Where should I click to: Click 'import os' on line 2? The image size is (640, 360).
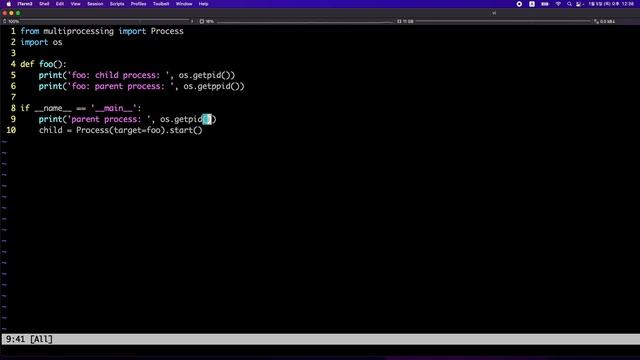tap(41, 42)
